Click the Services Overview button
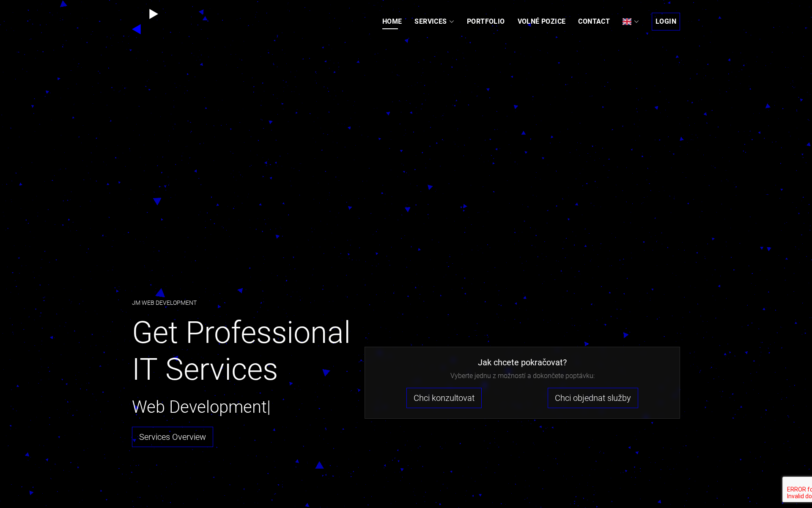 point(172,436)
